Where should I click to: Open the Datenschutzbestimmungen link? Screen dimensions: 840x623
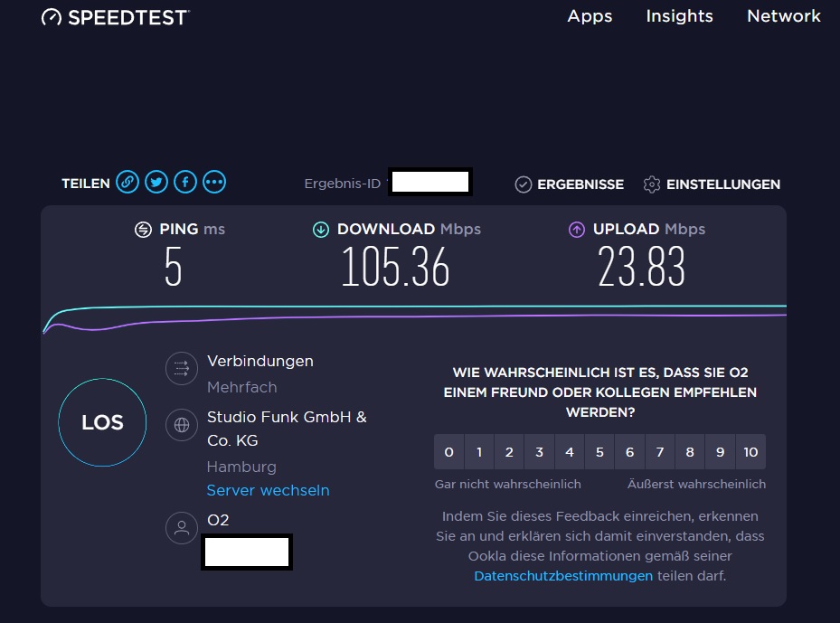click(x=563, y=576)
